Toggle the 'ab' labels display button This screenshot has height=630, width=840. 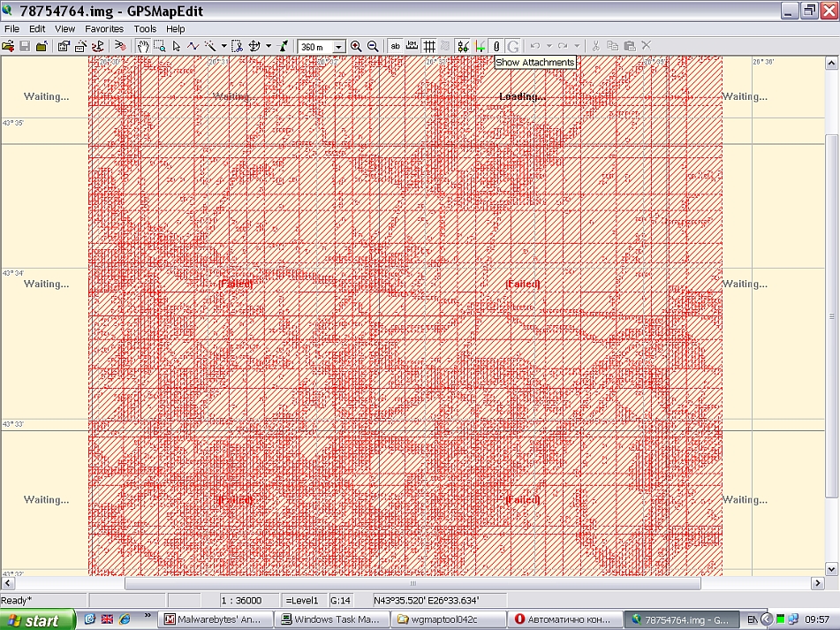(x=395, y=46)
